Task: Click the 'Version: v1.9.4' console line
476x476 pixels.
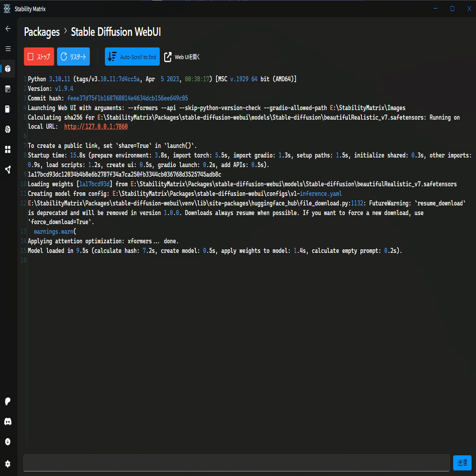Action: tap(50, 89)
